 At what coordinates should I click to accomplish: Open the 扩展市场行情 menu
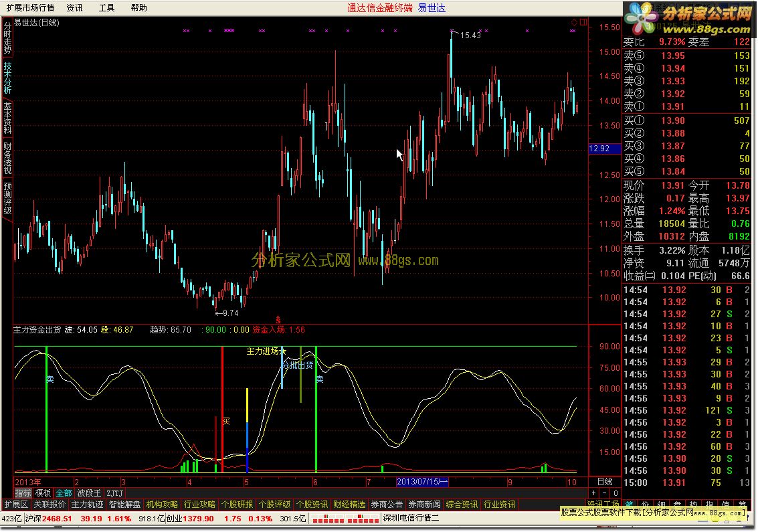[x=31, y=8]
